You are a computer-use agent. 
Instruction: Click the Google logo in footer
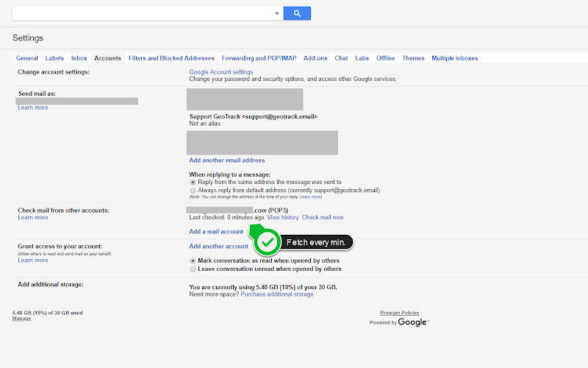(414, 322)
